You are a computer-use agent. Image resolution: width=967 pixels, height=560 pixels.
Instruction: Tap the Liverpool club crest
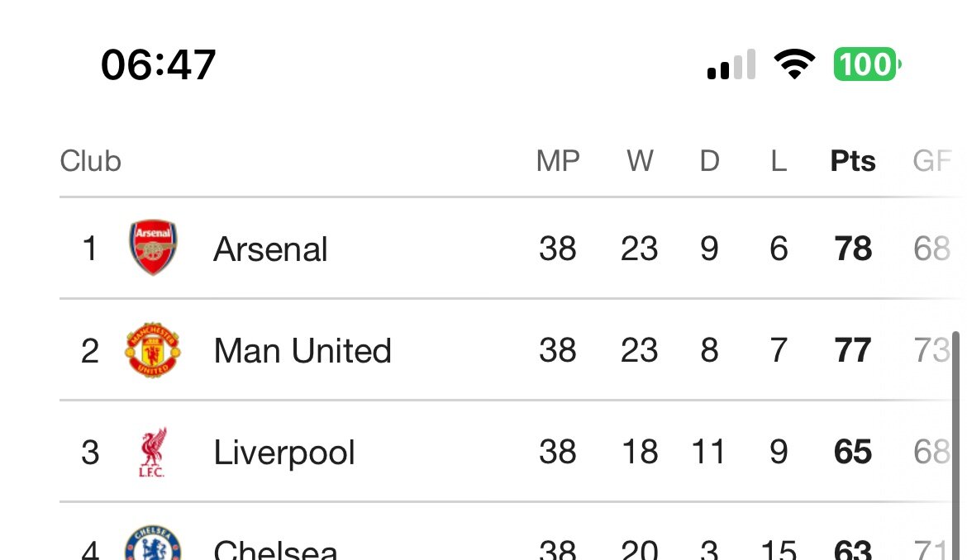[152, 452]
